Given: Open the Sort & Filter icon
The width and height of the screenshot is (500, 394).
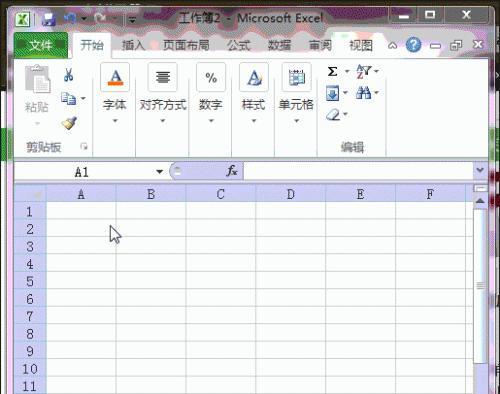Looking at the screenshot, I should (363, 71).
